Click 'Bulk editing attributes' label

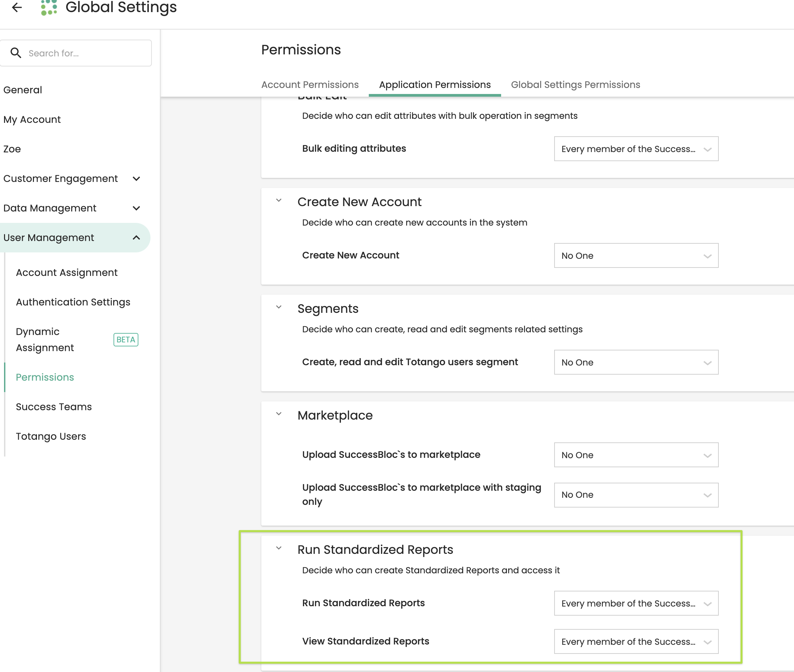click(354, 149)
